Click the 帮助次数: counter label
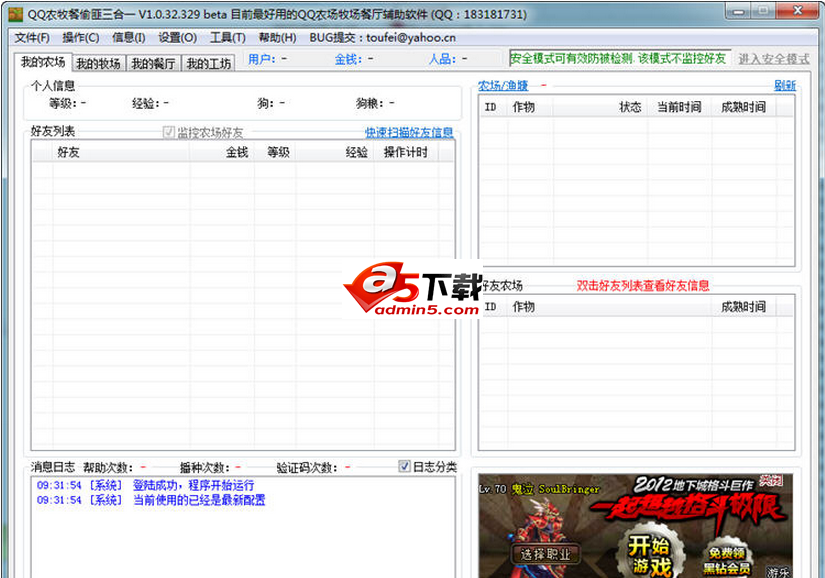Image resolution: width=825 pixels, height=578 pixels. (x=108, y=467)
